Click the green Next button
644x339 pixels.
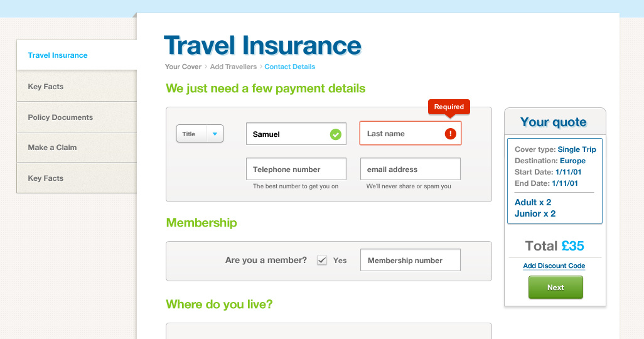pyautogui.click(x=555, y=288)
